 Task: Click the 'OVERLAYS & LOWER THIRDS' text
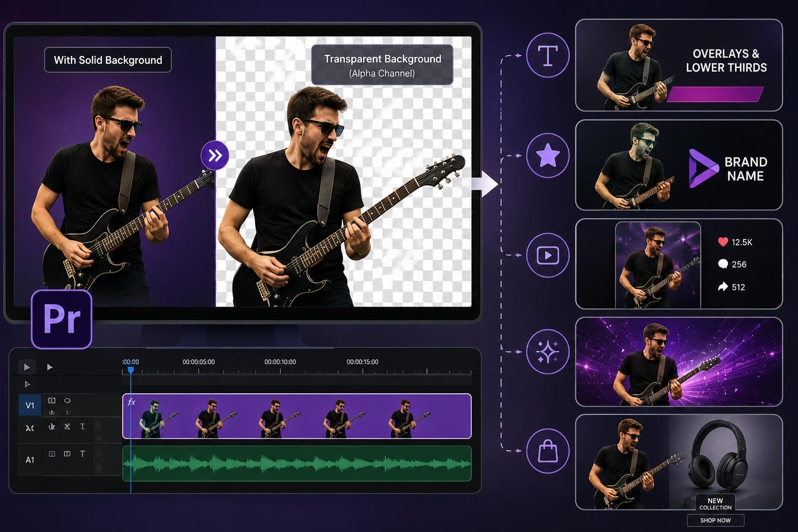click(x=726, y=61)
